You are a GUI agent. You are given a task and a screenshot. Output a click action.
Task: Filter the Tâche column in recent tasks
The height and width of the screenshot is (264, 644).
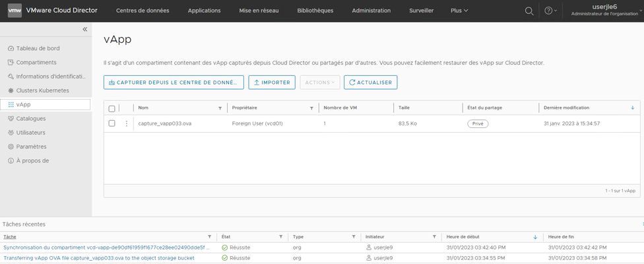(x=210, y=237)
